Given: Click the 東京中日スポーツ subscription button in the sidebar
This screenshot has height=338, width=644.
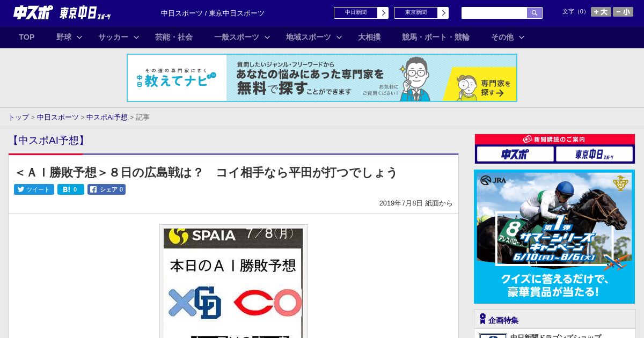Looking at the screenshot, I should [x=595, y=155].
